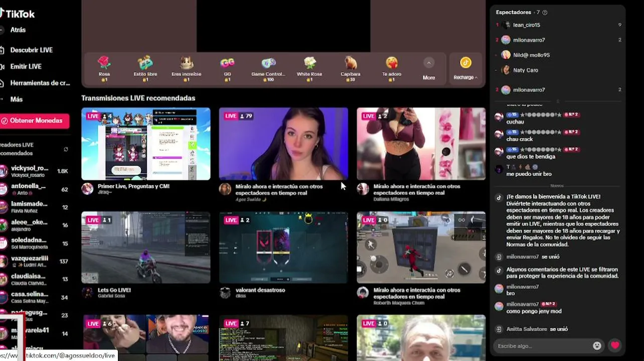Open Jiraq's avatar under Primer Live

pos(88,189)
